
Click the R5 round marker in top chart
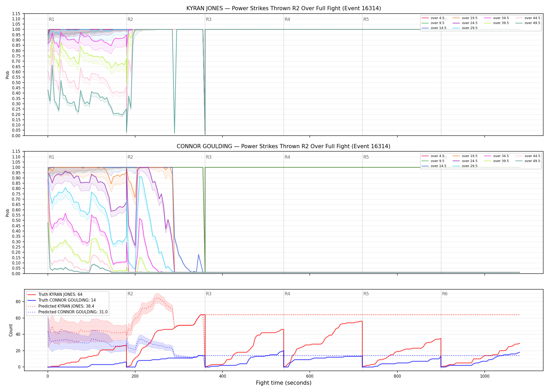pyautogui.click(x=366, y=19)
